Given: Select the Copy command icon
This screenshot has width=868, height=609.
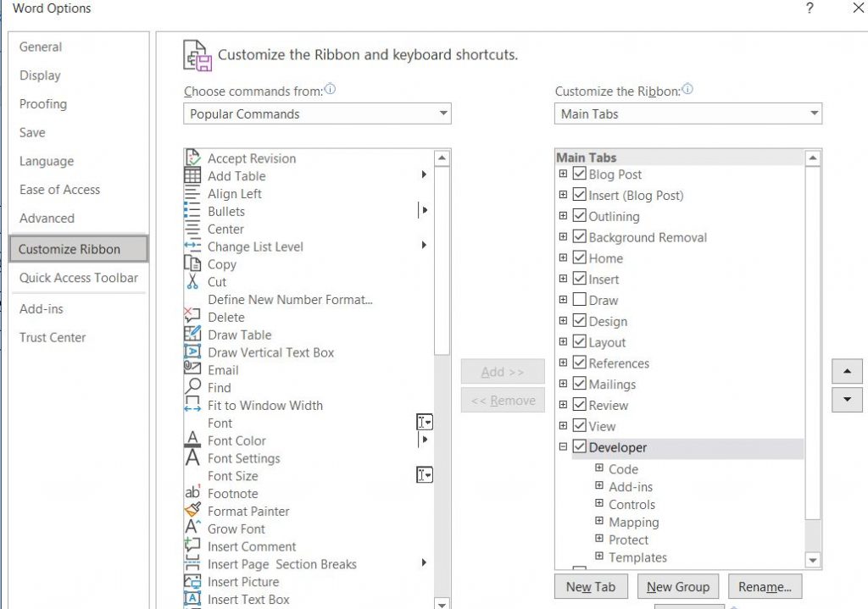Looking at the screenshot, I should pyautogui.click(x=193, y=264).
